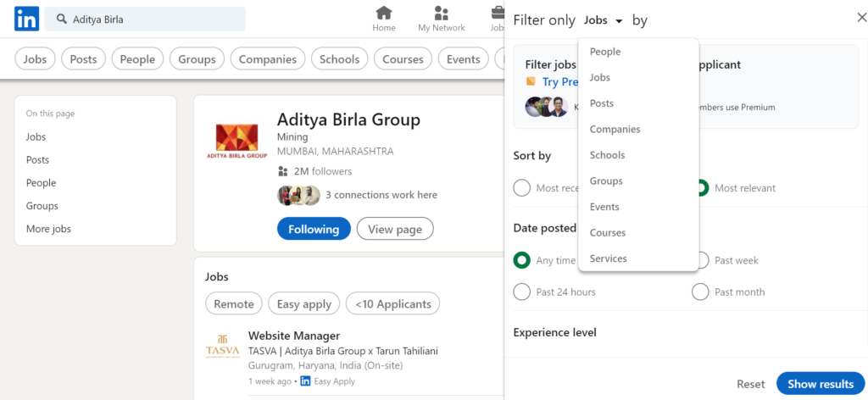Click the Premium gold badge icon
The width and height of the screenshot is (868, 400).
pos(531,81)
